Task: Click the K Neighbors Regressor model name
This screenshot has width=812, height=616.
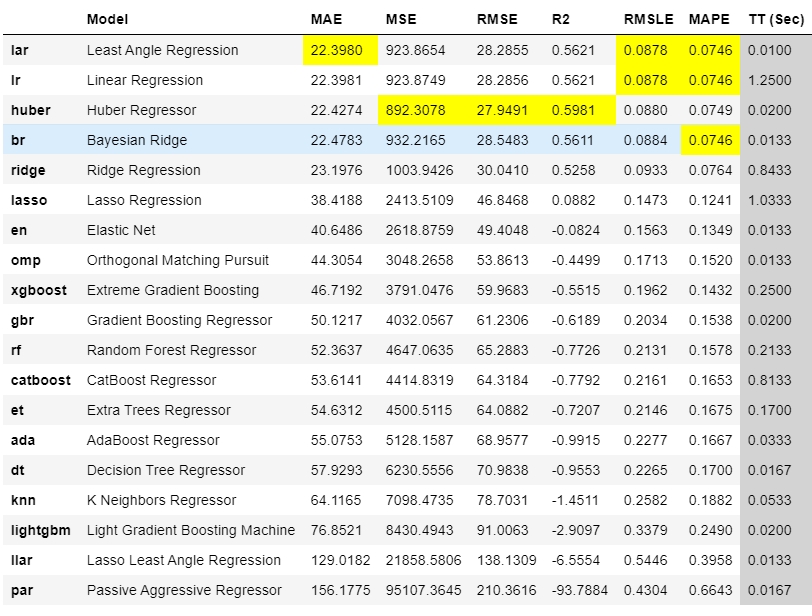Action: (161, 500)
